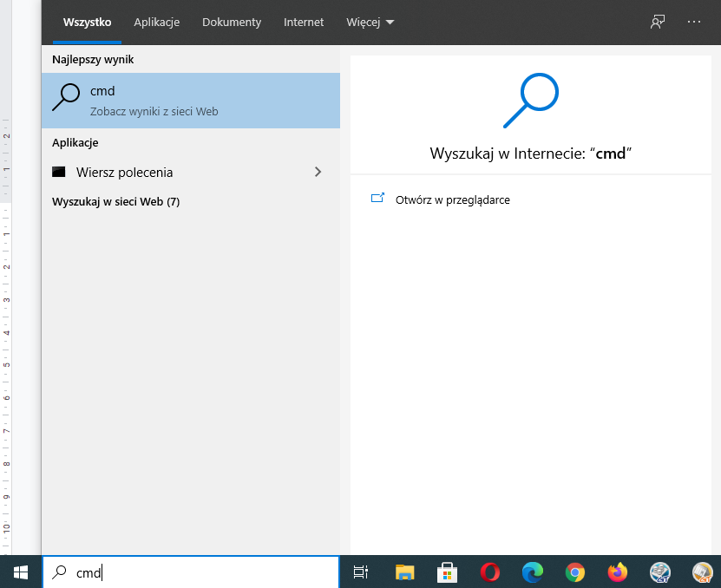This screenshot has height=588, width=721.
Task: Open the Windows Start menu
Action: click(20, 572)
